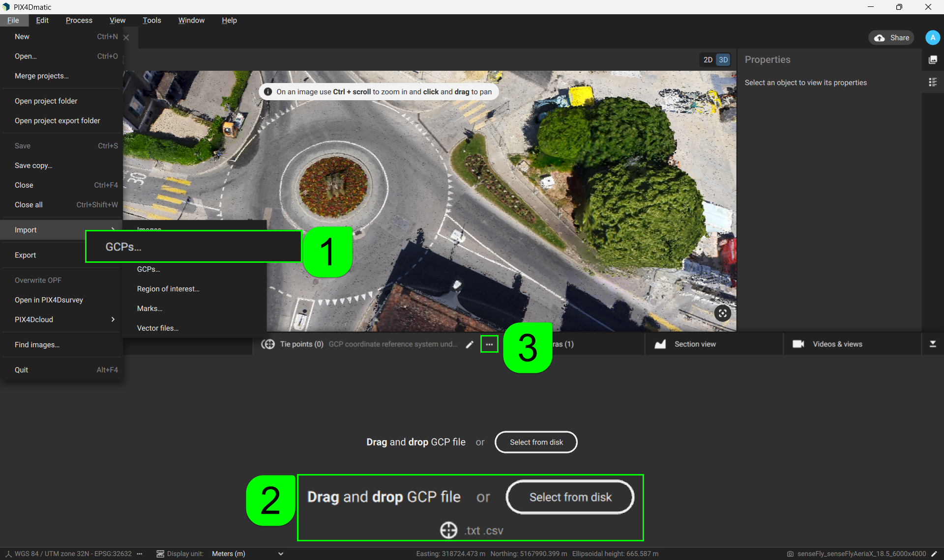The image size is (944, 560).
Task: Select the Tie points globe icon
Action: click(268, 344)
